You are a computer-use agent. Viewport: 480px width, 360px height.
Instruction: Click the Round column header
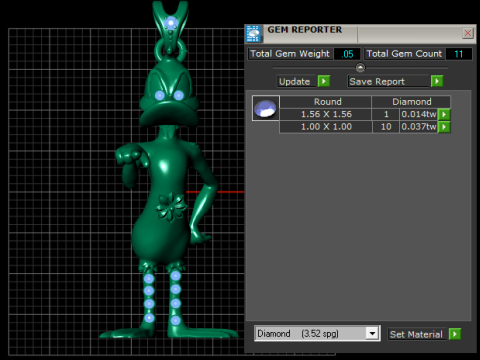coord(326,102)
